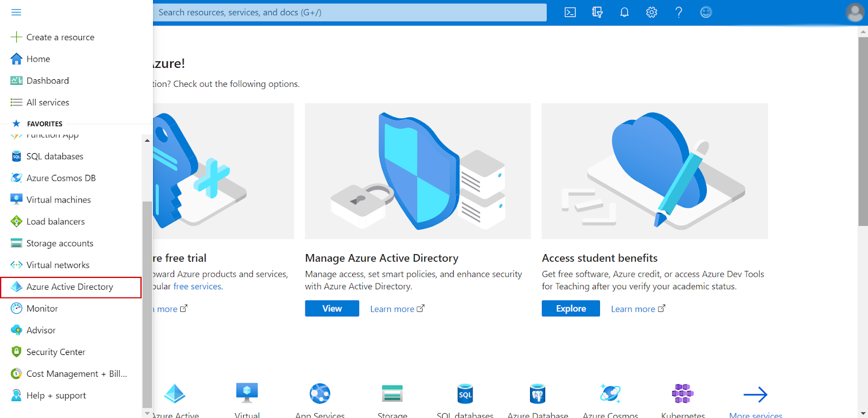Screen dimensions: 868x418
Task: Open the Azure Database elephant icon in bottom row
Action: [x=538, y=394]
